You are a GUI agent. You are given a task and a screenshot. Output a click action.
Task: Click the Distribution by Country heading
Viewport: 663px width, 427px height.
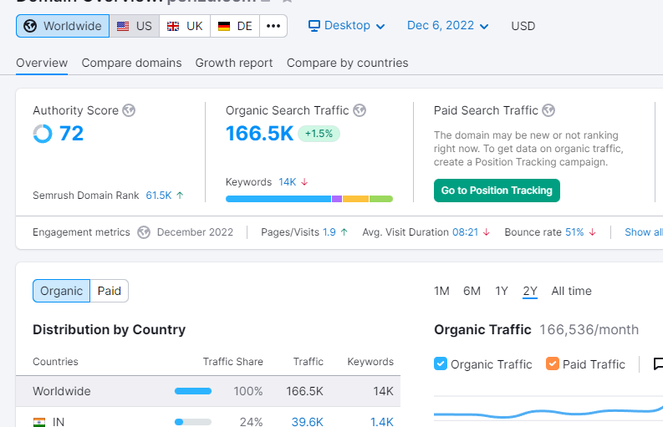click(x=109, y=329)
